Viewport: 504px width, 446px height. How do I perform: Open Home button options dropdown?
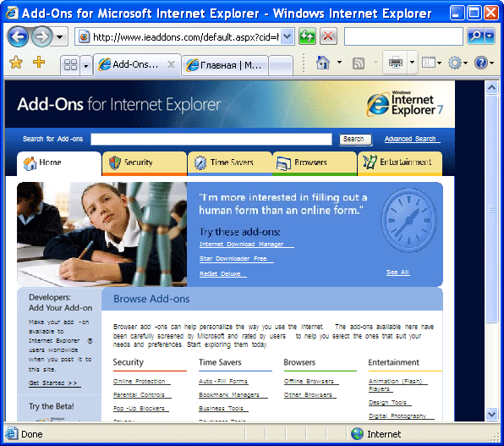(x=339, y=62)
